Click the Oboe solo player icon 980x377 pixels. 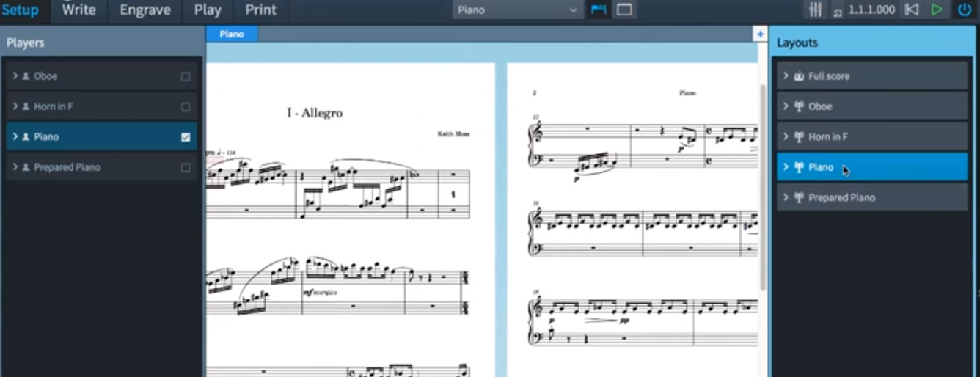coord(26,76)
